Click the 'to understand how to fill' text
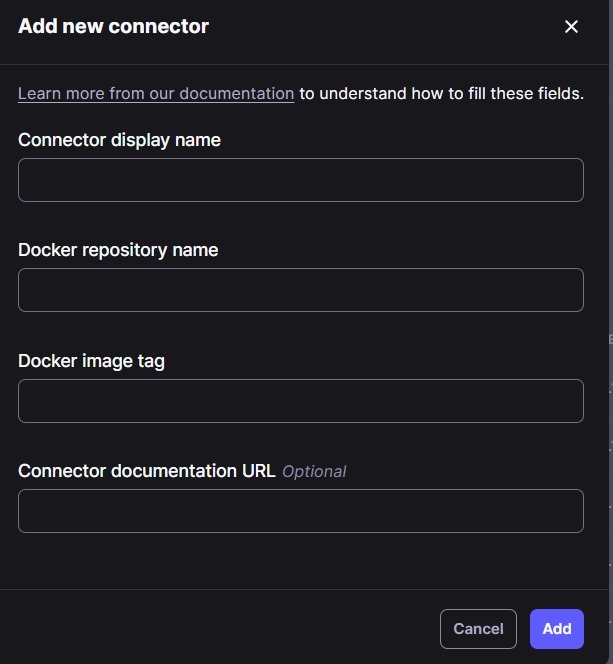 441,94
